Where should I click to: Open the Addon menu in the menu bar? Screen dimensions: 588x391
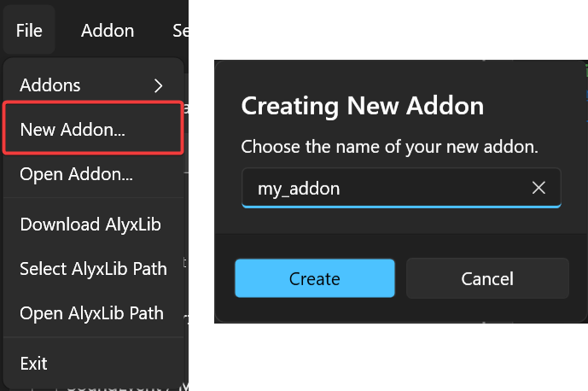coord(108,31)
